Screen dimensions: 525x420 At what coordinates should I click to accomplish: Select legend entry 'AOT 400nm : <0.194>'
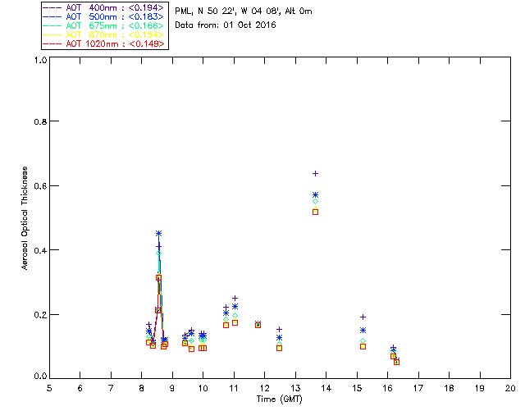click(103, 7)
